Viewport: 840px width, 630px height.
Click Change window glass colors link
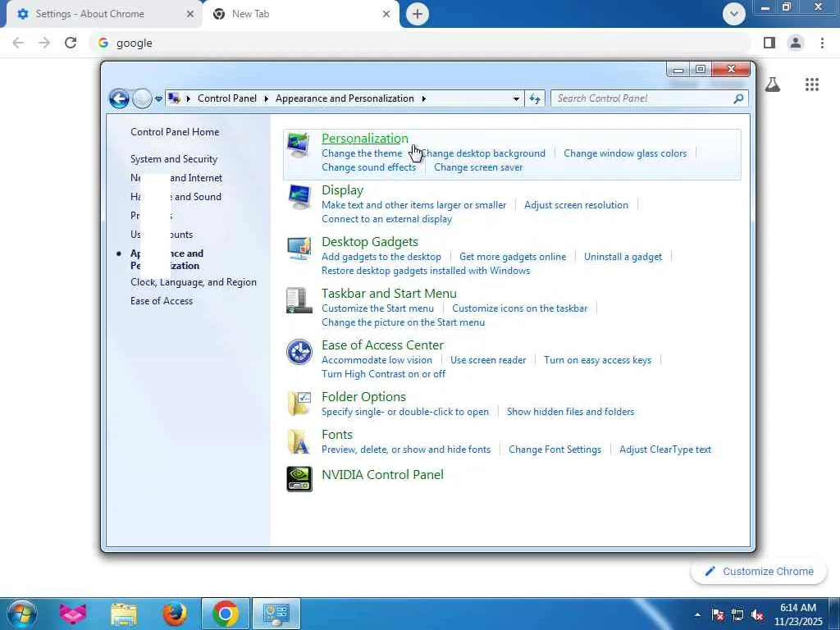(x=624, y=153)
